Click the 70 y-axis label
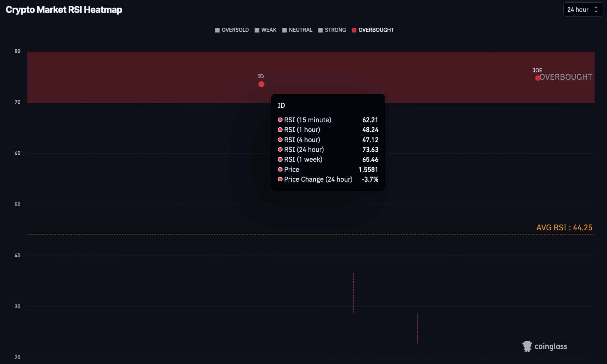This screenshot has width=607, height=364. [x=17, y=102]
